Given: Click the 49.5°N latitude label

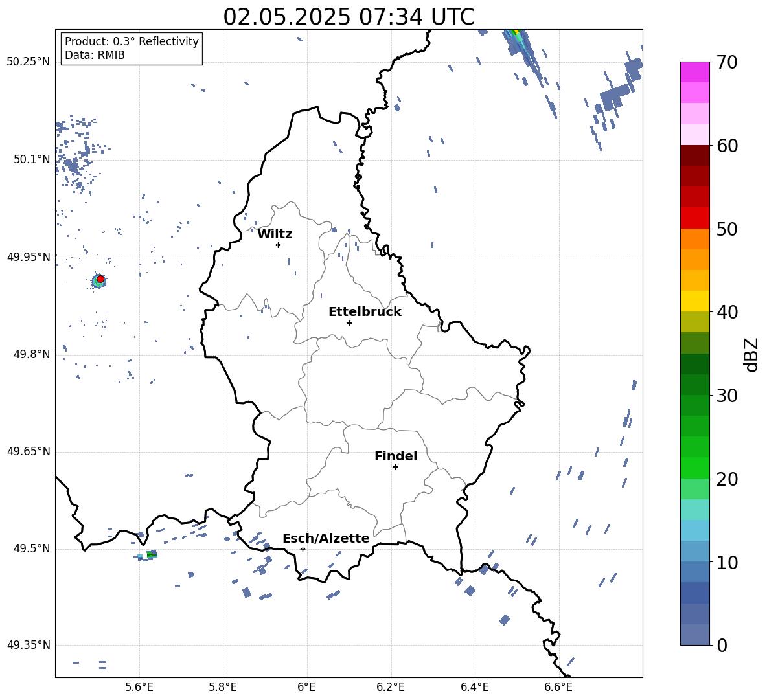Looking at the screenshot, I should point(32,548).
